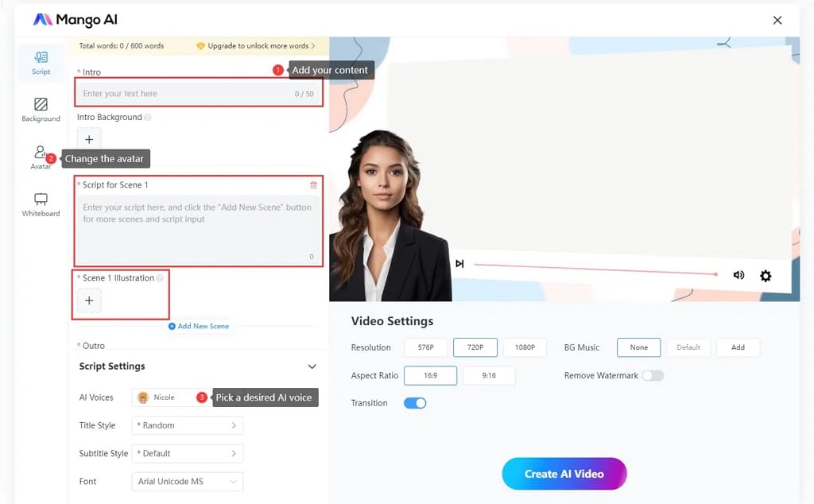Delete Scene 1 with the trash icon
The width and height of the screenshot is (814, 504).
pos(313,184)
